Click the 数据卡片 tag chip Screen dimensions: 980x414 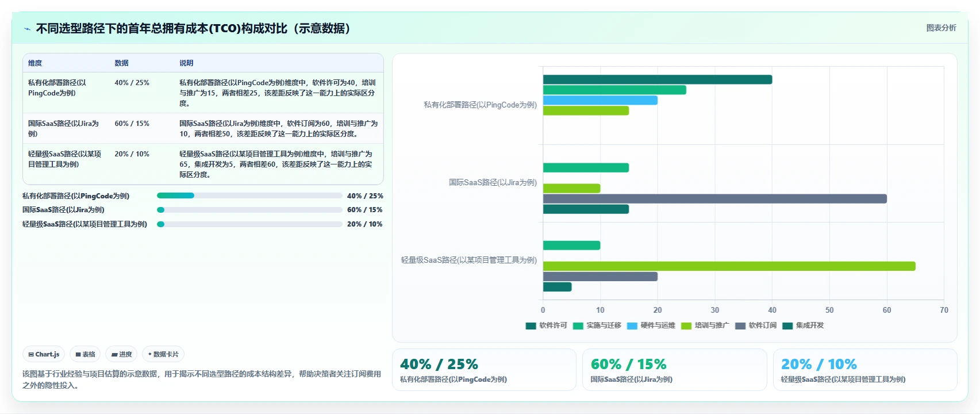click(163, 354)
